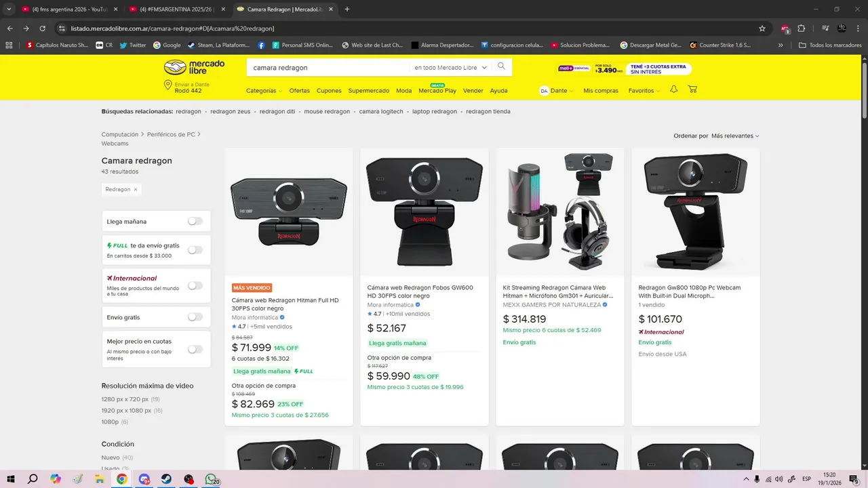Open File Explorer from the taskbar
868x488 pixels.
coord(100,479)
